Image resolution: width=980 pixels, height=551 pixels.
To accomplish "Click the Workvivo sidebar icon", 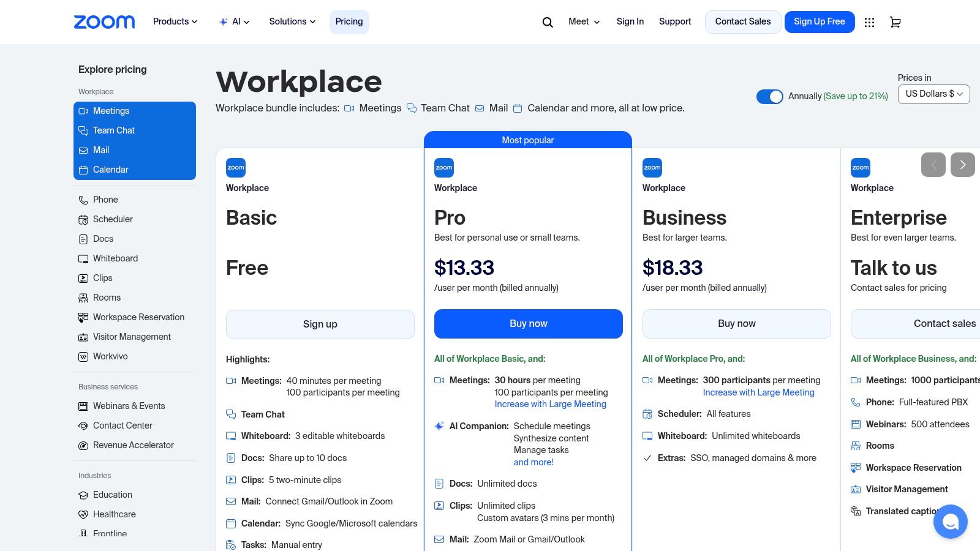I will click(83, 356).
